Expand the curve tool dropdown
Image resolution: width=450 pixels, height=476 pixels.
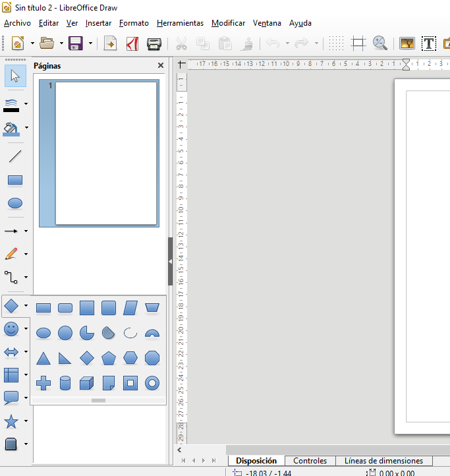tap(26, 254)
